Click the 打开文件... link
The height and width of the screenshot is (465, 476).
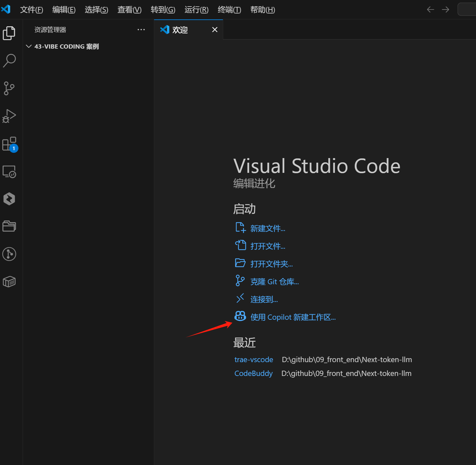click(x=268, y=246)
